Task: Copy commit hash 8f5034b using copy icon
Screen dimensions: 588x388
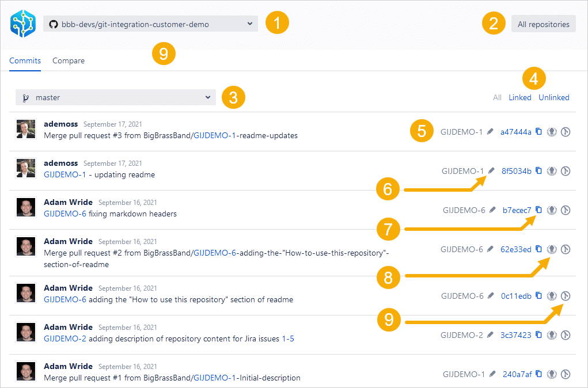Action: click(x=539, y=171)
